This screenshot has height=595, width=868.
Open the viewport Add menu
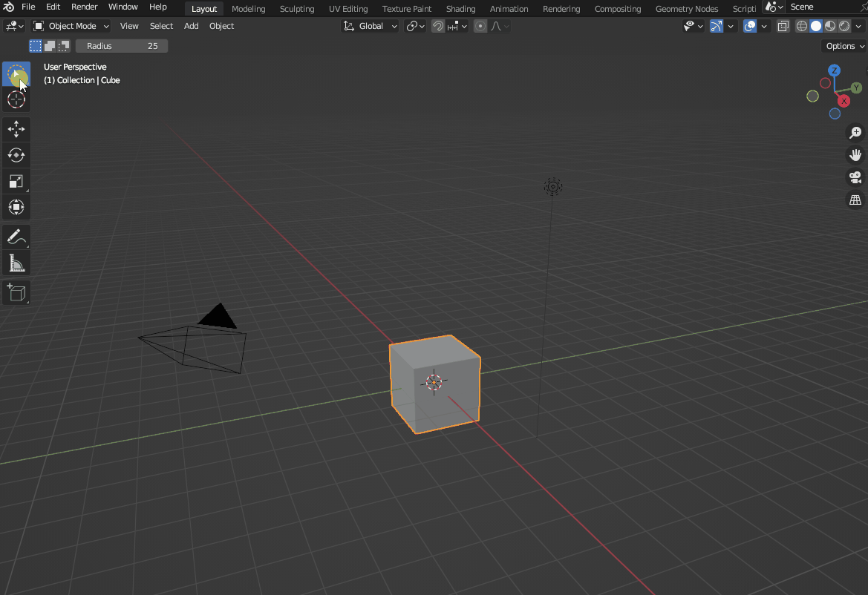pos(191,26)
